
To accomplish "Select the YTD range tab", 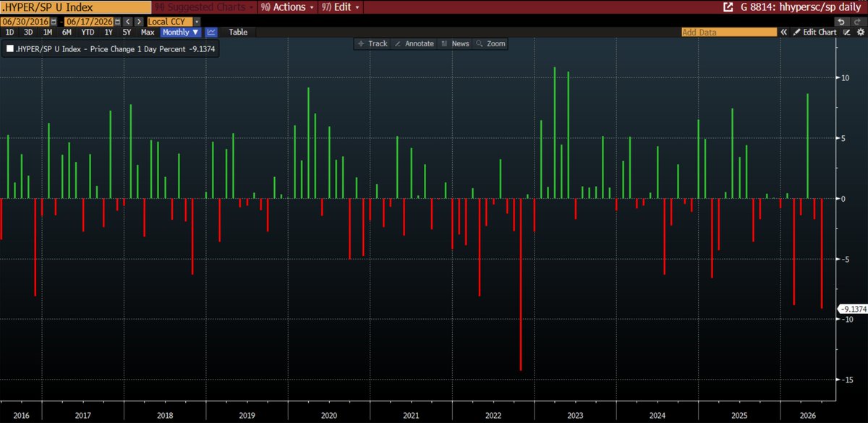I will (87, 32).
